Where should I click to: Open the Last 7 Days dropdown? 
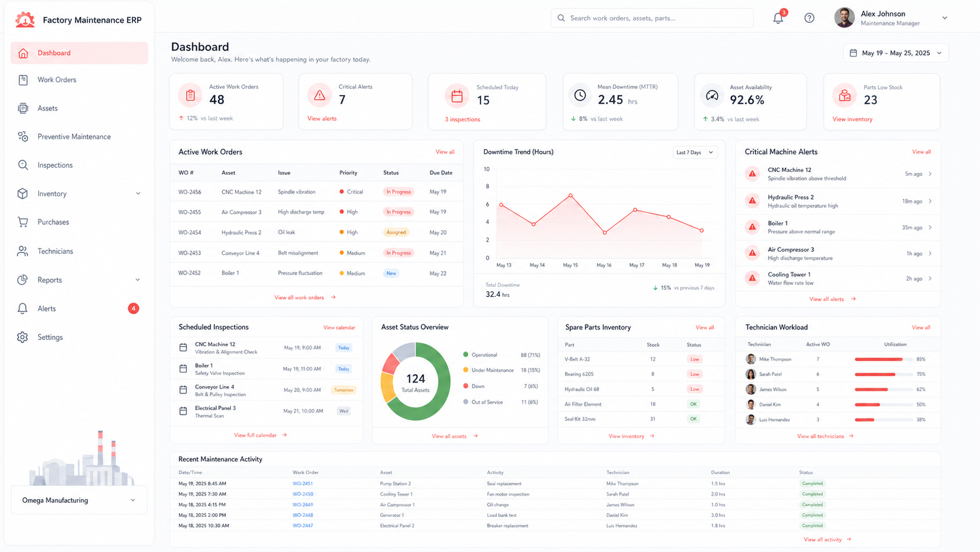695,153
